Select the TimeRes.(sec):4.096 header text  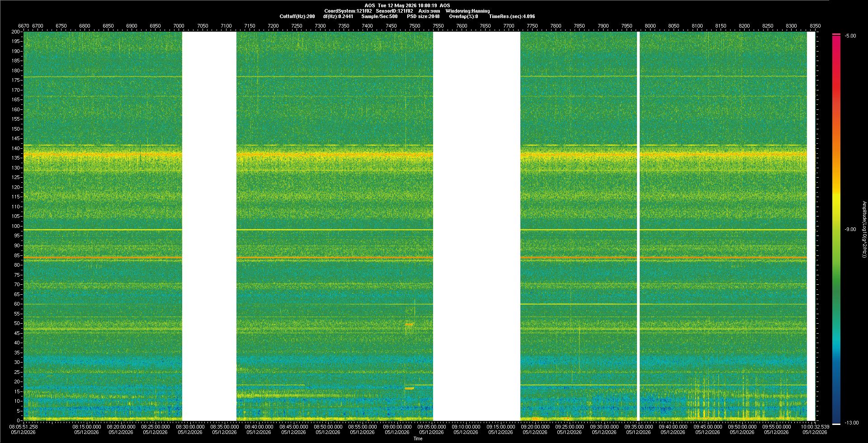(512, 16)
